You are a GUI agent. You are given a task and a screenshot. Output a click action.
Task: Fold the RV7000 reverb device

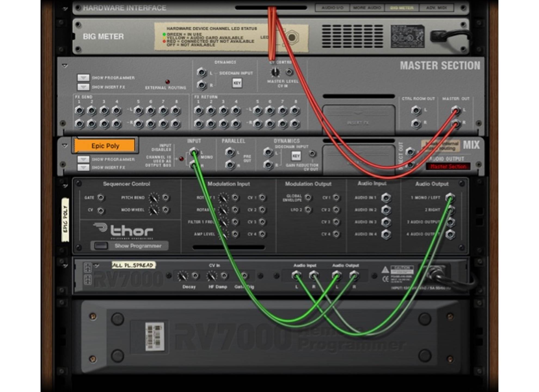65,266
